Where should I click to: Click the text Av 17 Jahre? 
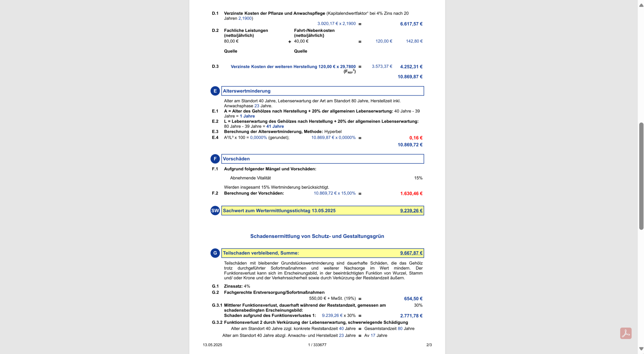point(376,335)
